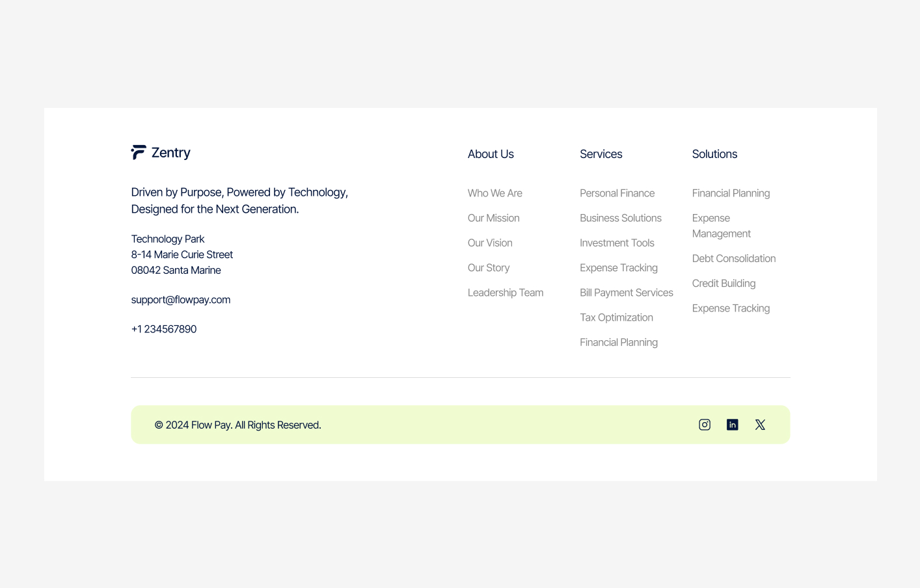Open the Our Vision link

(490, 243)
